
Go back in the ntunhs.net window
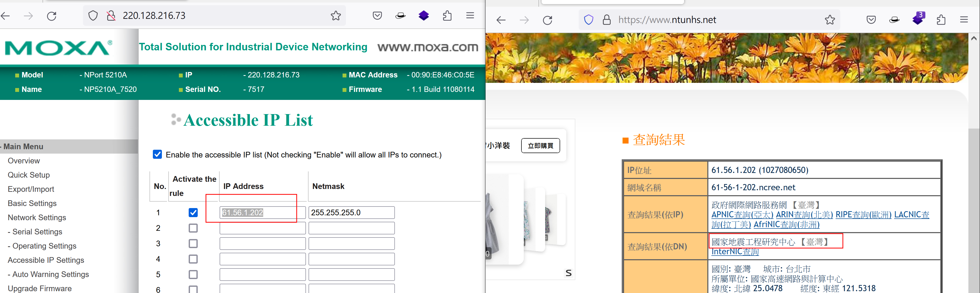(x=501, y=20)
